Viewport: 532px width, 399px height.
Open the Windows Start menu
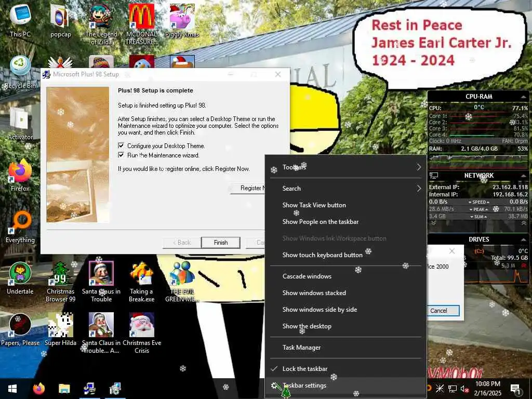click(12, 389)
